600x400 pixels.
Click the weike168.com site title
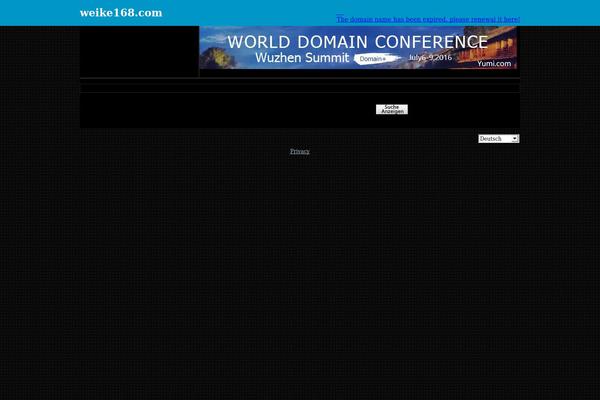point(121,13)
